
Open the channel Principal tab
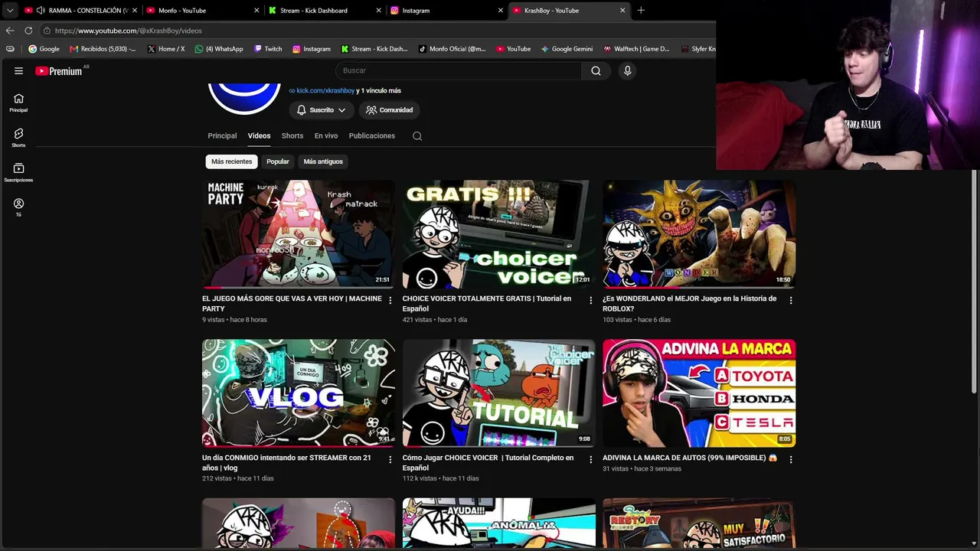coord(222,136)
